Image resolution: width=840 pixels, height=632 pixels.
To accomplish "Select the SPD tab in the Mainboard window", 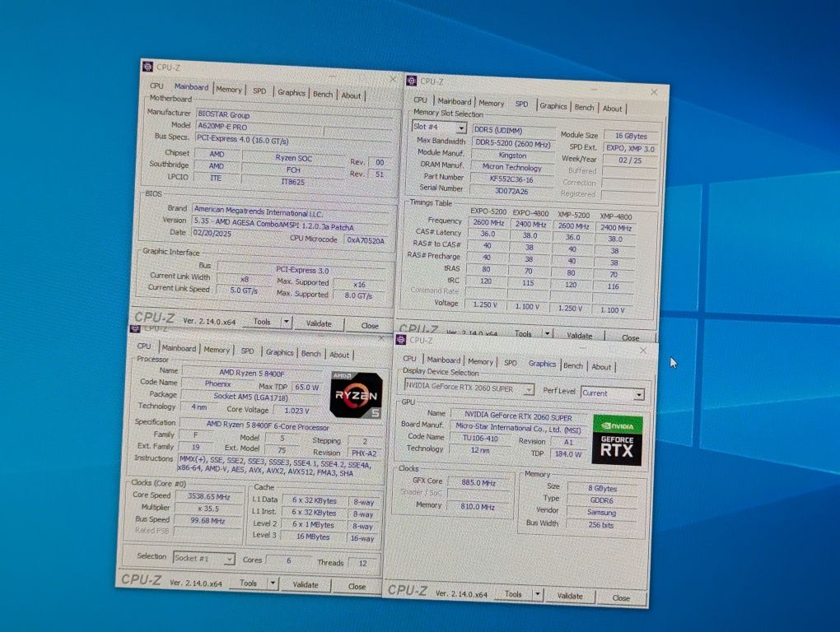I will click(x=259, y=91).
